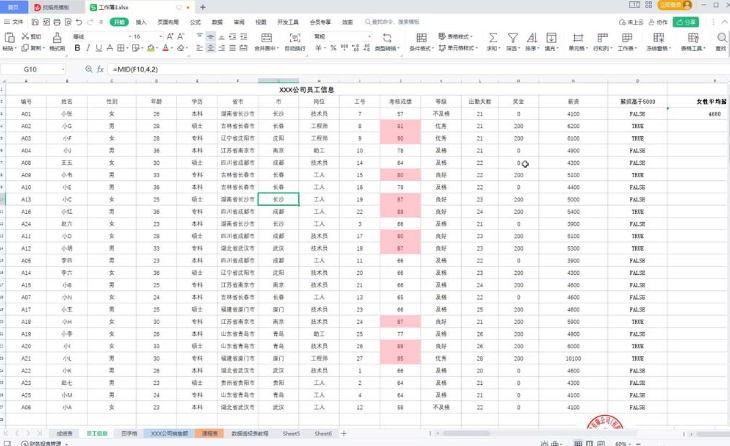
Task: Click the Freeze Panes icon
Action: pyautogui.click(x=658, y=38)
